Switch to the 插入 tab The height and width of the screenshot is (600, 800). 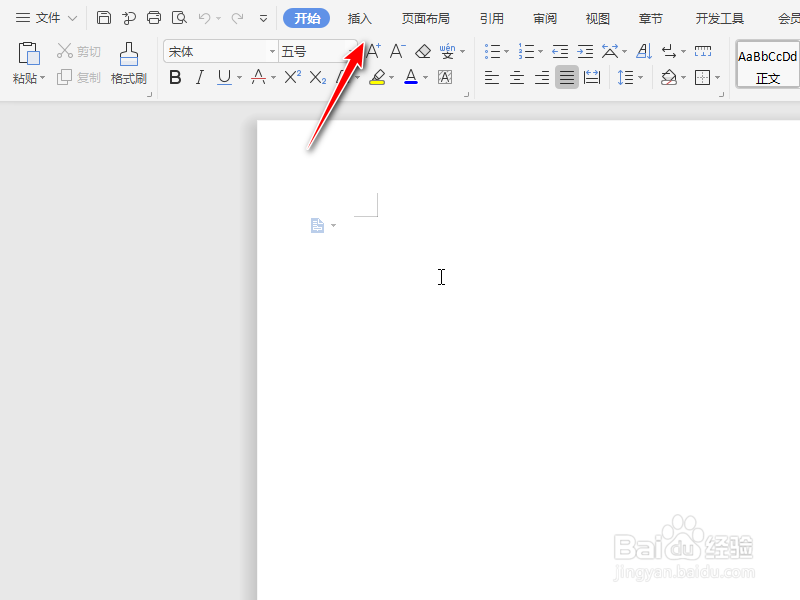pyautogui.click(x=360, y=19)
